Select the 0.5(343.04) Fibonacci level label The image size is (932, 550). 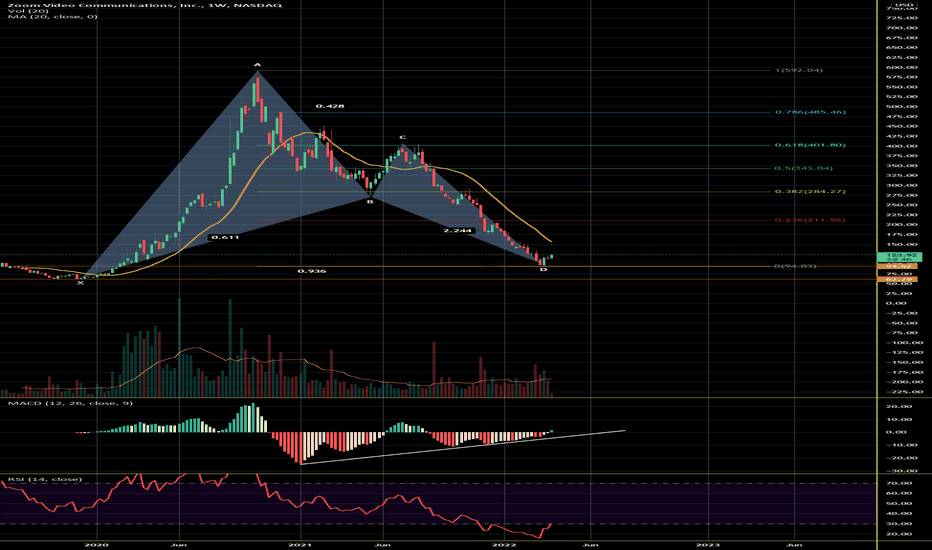804,168
